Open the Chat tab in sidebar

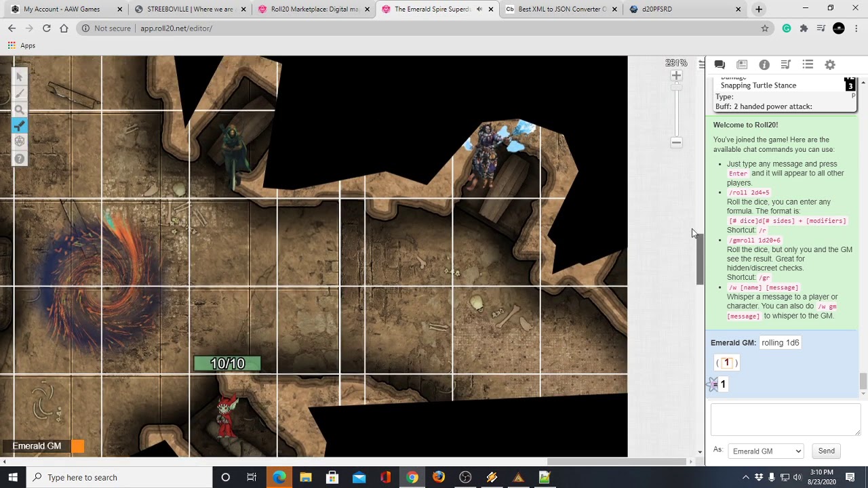point(719,64)
